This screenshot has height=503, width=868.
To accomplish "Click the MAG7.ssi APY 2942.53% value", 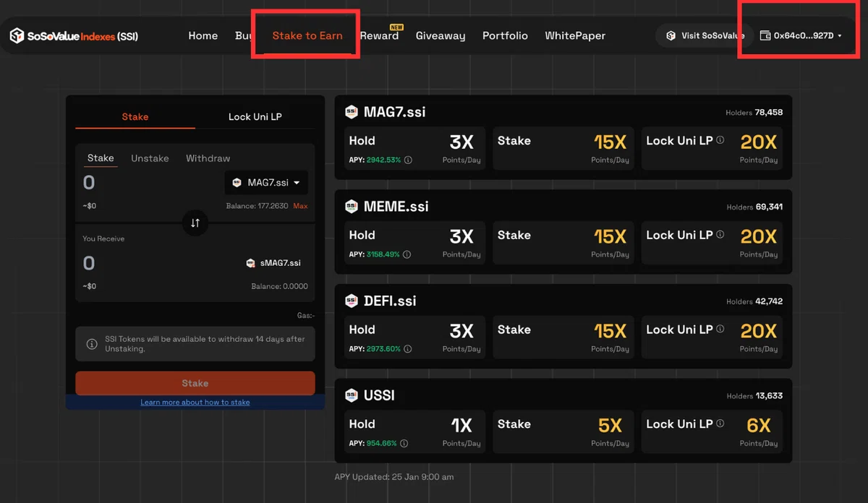I will coord(383,160).
